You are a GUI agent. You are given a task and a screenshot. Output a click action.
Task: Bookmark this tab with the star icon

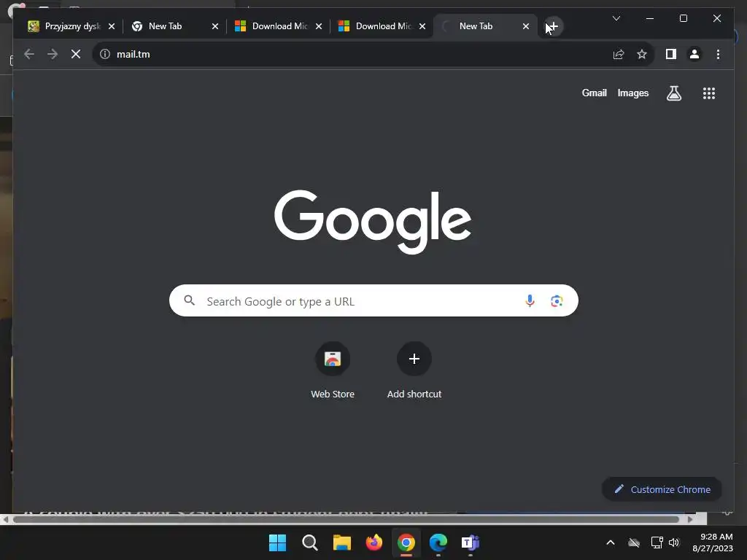pyautogui.click(x=642, y=54)
